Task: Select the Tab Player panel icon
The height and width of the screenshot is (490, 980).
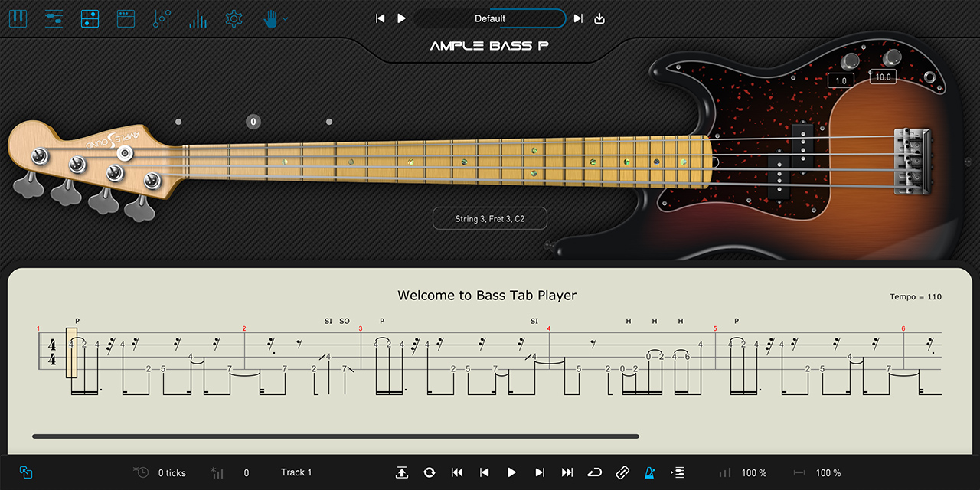Action: [x=90, y=18]
